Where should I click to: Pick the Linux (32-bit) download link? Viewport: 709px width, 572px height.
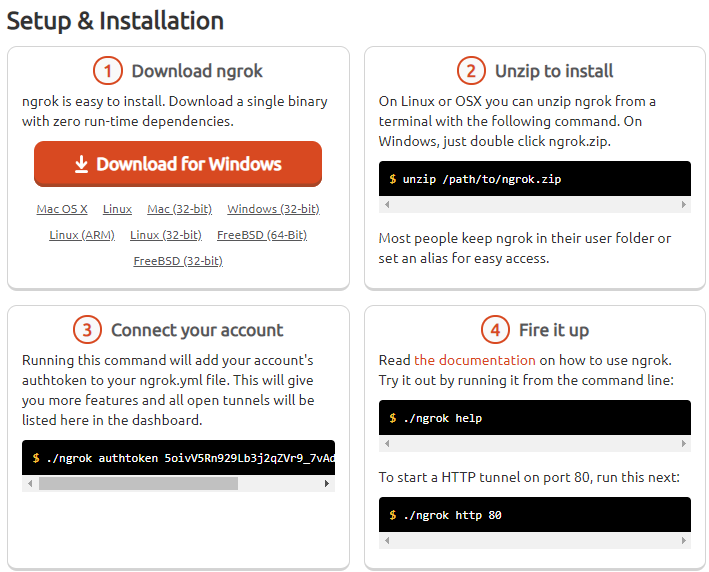(166, 235)
